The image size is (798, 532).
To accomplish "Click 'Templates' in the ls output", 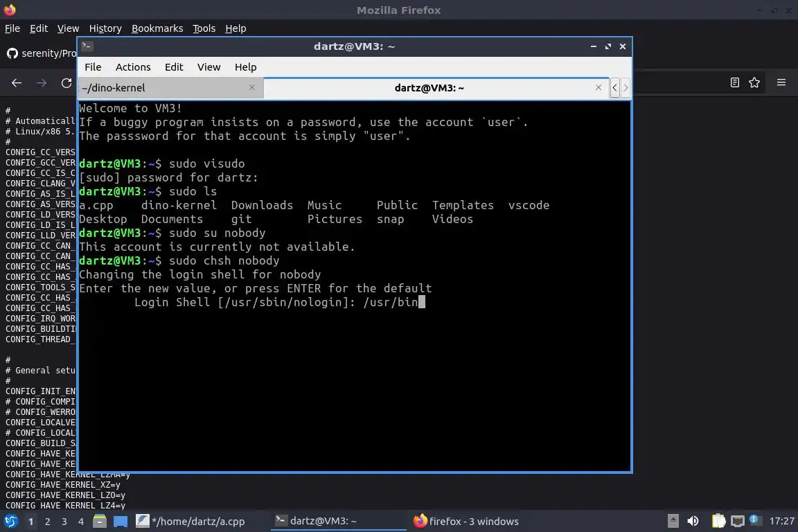I will [x=463, y=205].
